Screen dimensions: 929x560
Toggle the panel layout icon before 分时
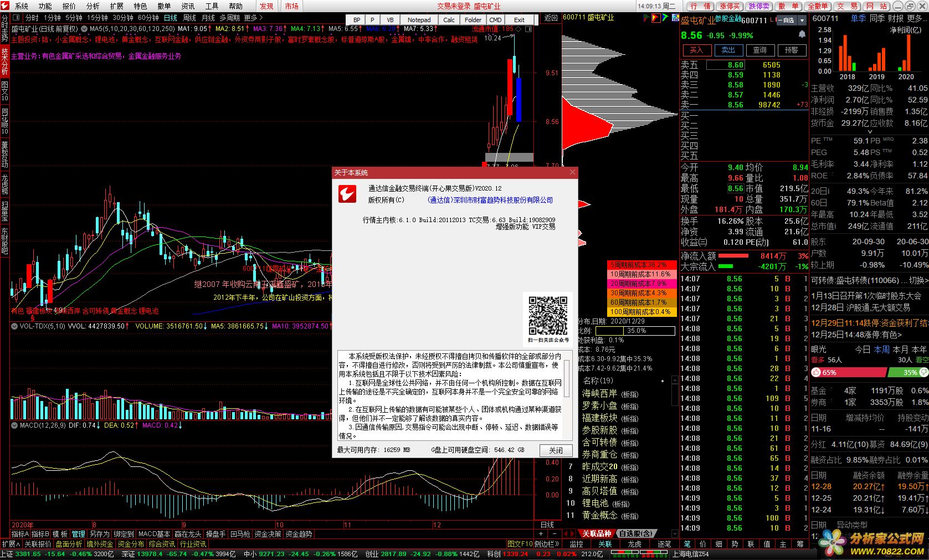(16, 18)
